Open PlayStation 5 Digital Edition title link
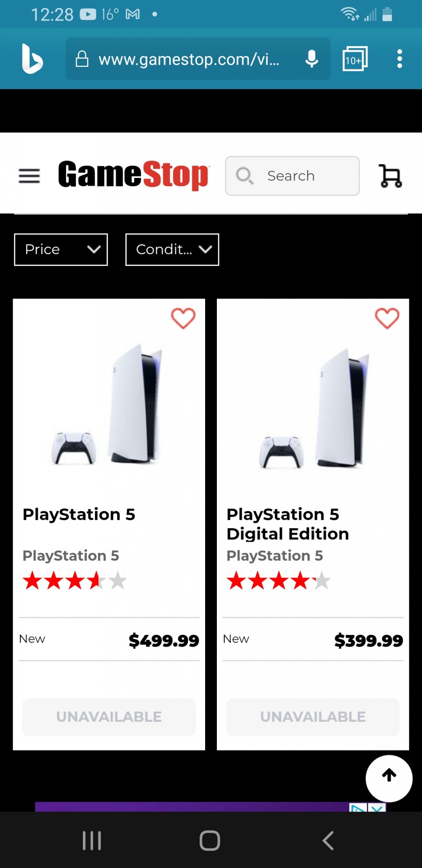 pyautogui.click(x=288, y=524)
